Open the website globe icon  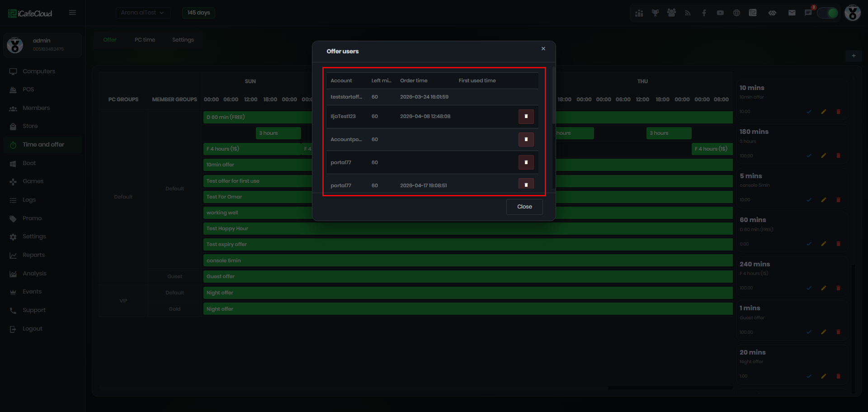click(x=736, y=13)
